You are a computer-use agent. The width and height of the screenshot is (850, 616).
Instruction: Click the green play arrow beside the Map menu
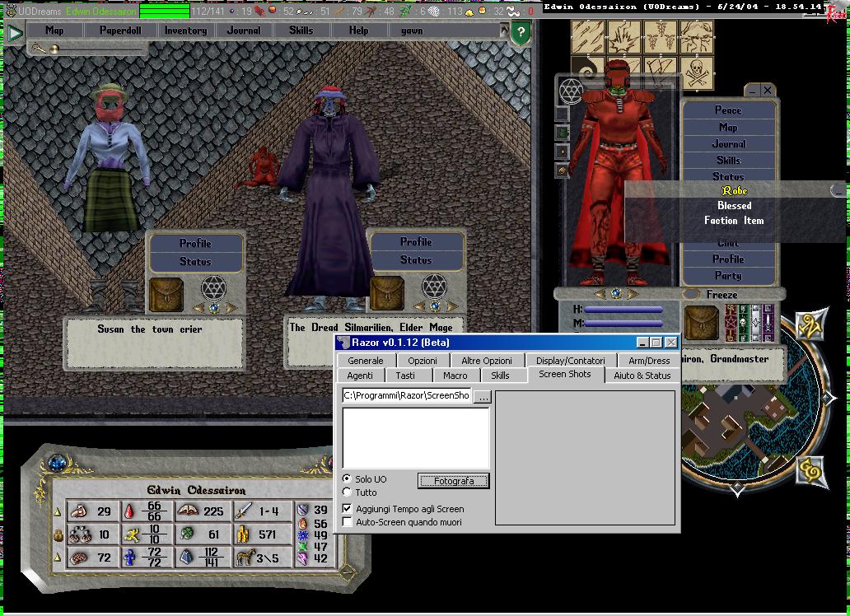coord(14,34)
